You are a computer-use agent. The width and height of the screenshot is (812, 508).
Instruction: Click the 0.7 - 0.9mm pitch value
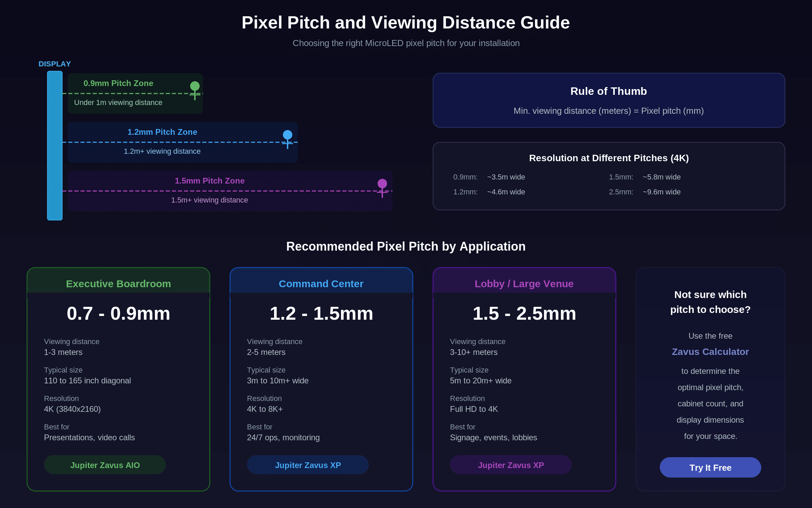coord(118,313)
